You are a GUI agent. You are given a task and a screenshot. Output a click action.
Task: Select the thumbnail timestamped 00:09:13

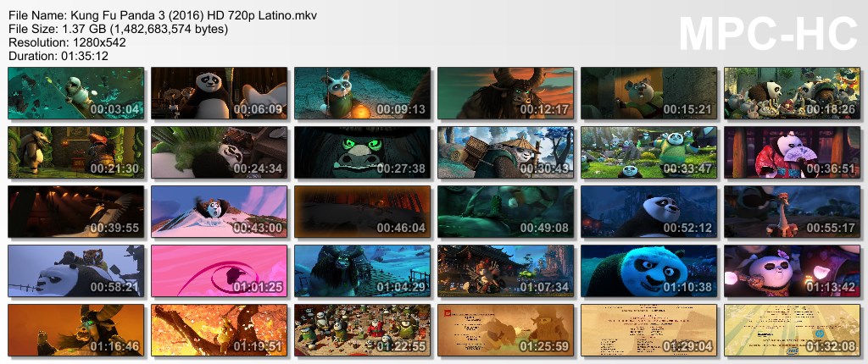click(363, 93)
